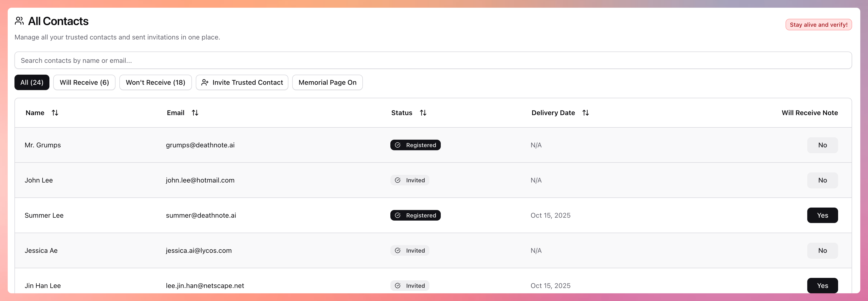Sort by Delivery Date arrows icon
The height and width of the screenshot is (301, 868).
(585, 113)
